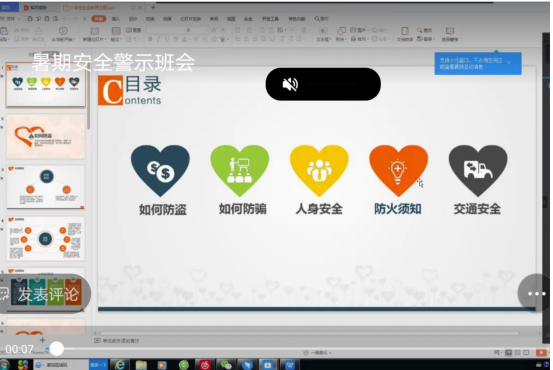
Task: Click the Picture insert icon
Action: 353,30
